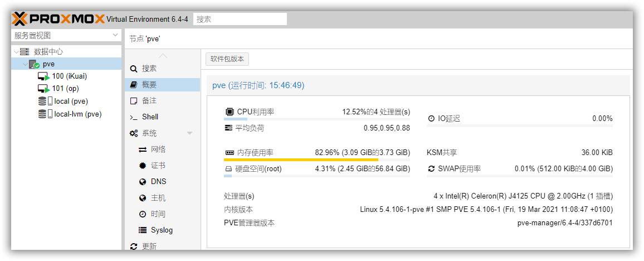The height and width of the screenshot is (261, 644).
Task: Open 证书 certificates page
Action: point(158,166)
